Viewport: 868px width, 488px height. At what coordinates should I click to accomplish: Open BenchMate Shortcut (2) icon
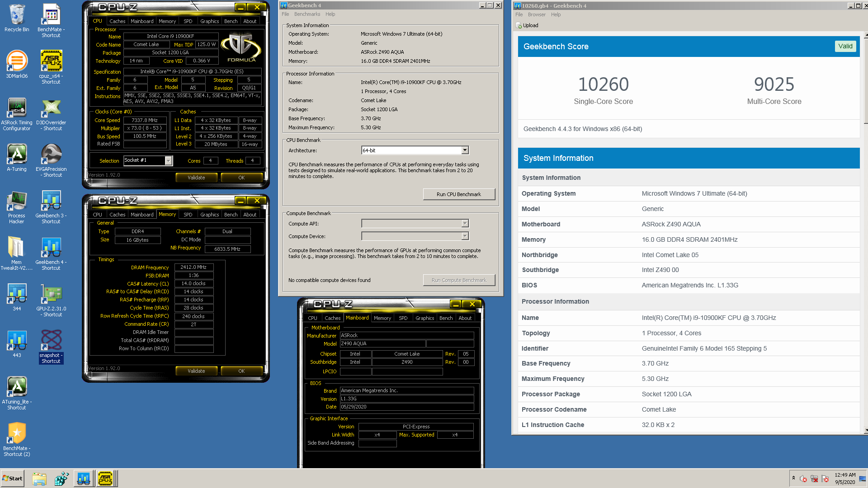17,440
